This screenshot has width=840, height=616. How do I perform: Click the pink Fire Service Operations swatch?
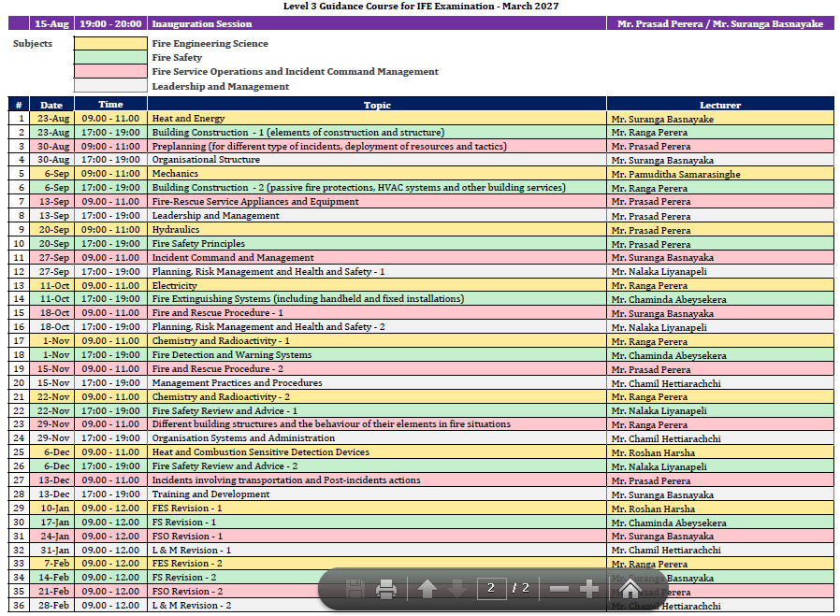[x=110, y=71]
